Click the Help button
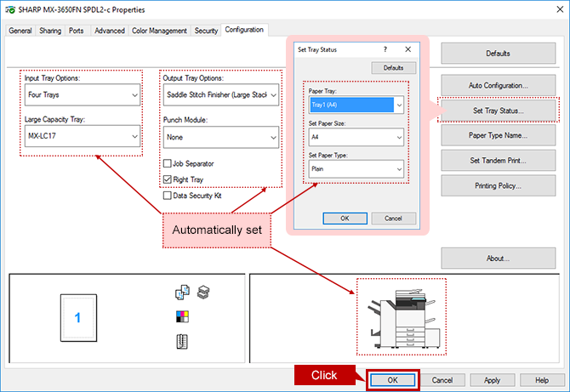Screen dimensions: 570x392 (x=542, y=380)
